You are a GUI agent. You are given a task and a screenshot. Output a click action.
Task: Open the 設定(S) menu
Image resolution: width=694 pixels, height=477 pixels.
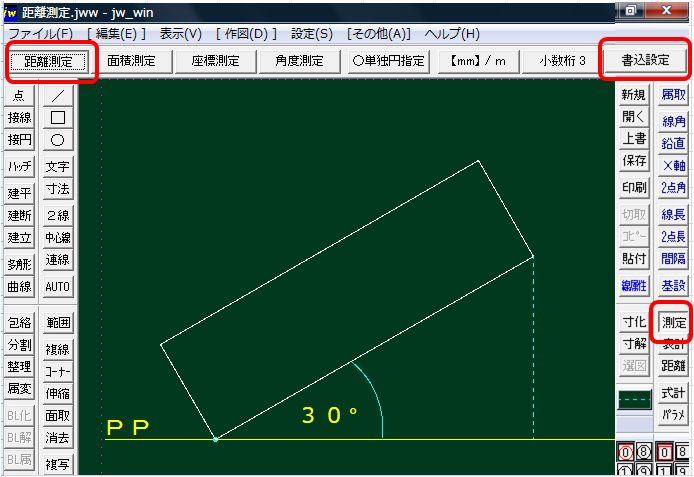(310, 33)
